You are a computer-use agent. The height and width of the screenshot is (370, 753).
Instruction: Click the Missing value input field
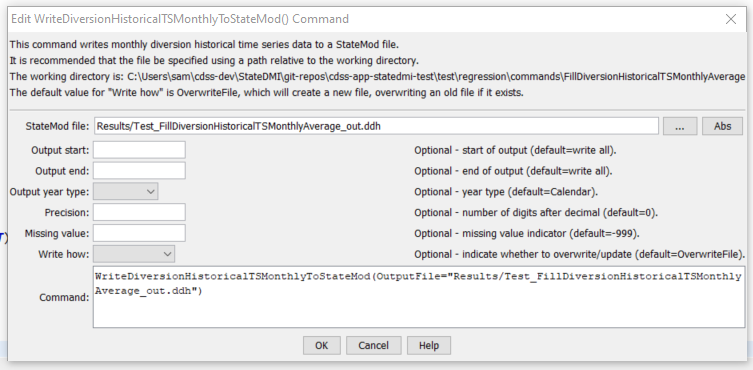pos(139,233)
